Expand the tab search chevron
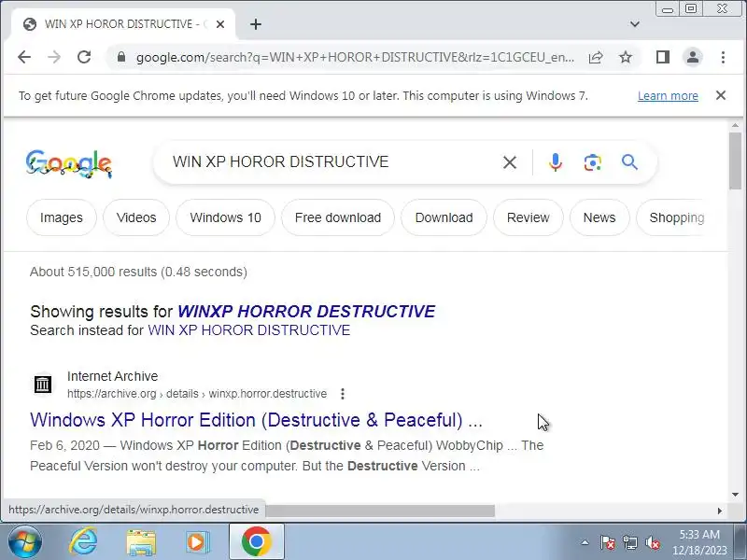747x560 pixels. (635, 24)
